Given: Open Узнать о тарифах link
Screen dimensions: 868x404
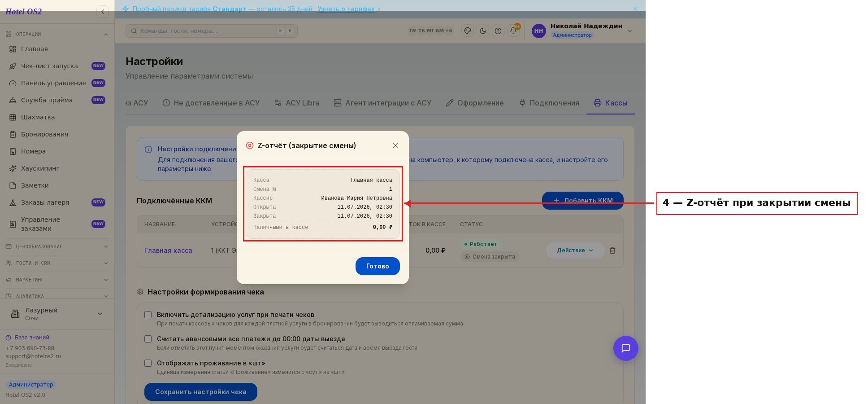Looking at the screenshot, I should click(346, 9).
